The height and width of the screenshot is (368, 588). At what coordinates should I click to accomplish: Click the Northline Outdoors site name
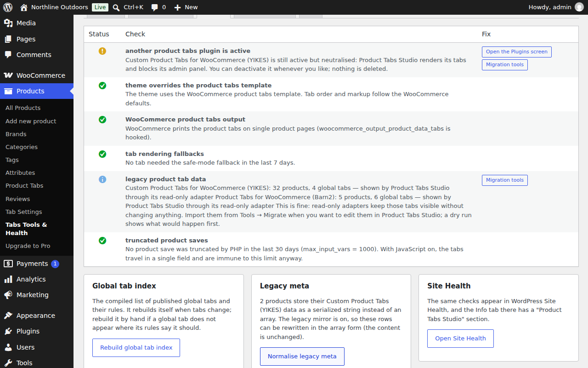click(x=60, y=7)
